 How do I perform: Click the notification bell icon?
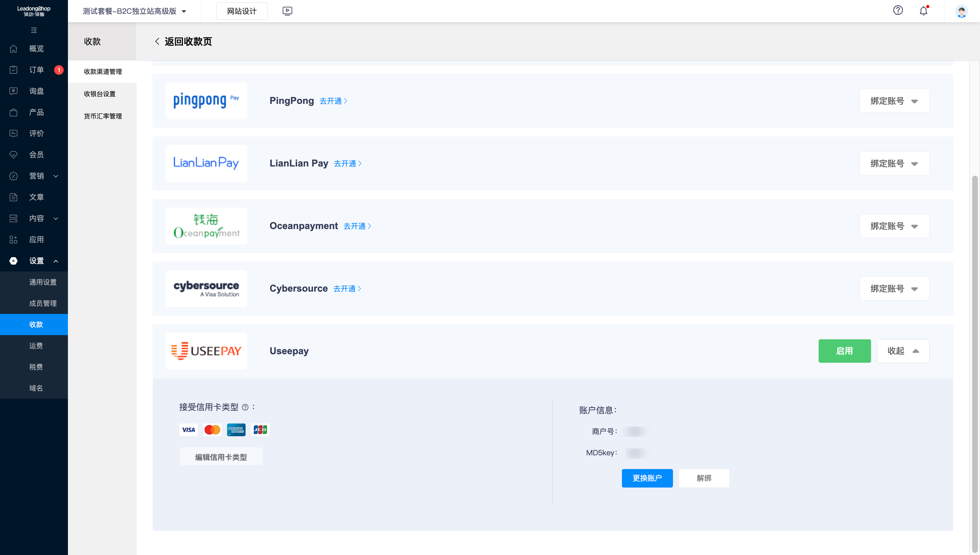(923, 11)
